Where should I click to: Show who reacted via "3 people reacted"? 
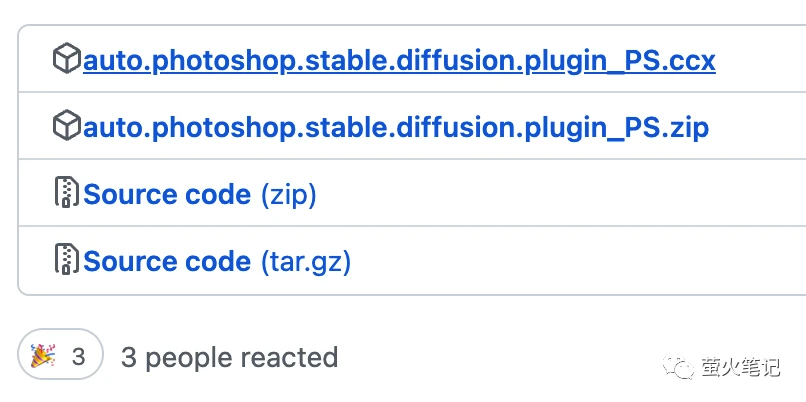coord(229,357)
